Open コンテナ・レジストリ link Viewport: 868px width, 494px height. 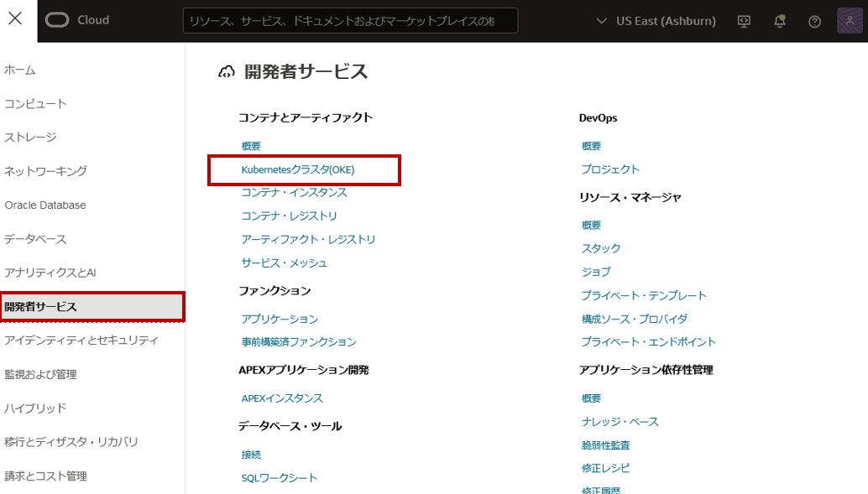pos(289,216)
